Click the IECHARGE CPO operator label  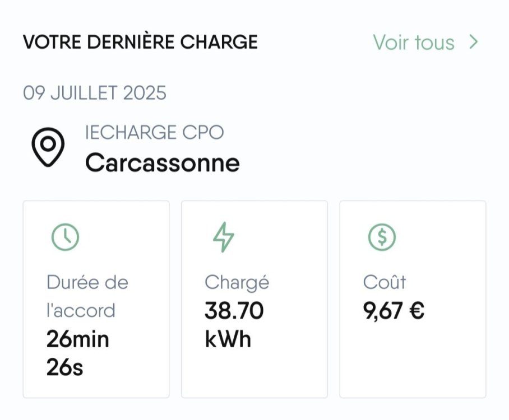pyautogui.click(x=155, y=132)
